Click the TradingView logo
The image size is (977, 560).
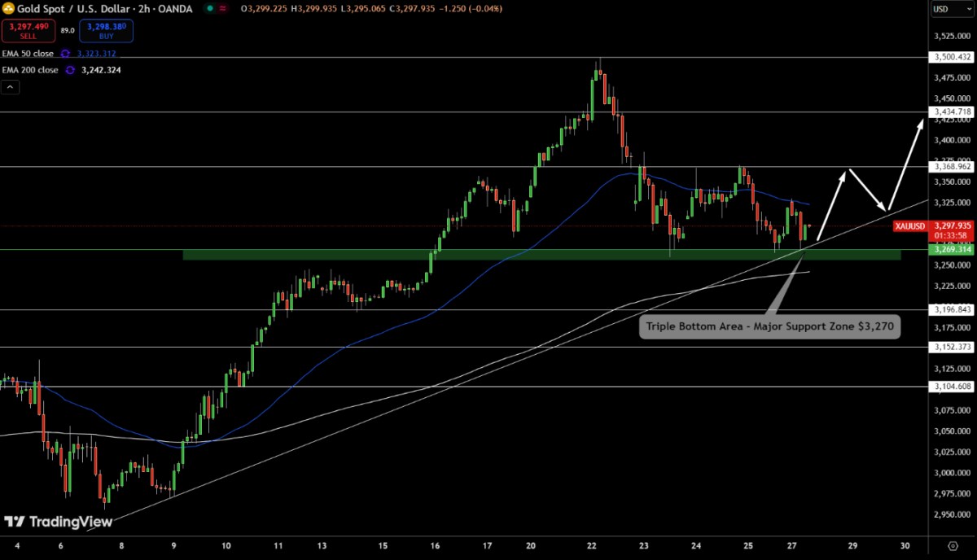[x=58, y=521]
